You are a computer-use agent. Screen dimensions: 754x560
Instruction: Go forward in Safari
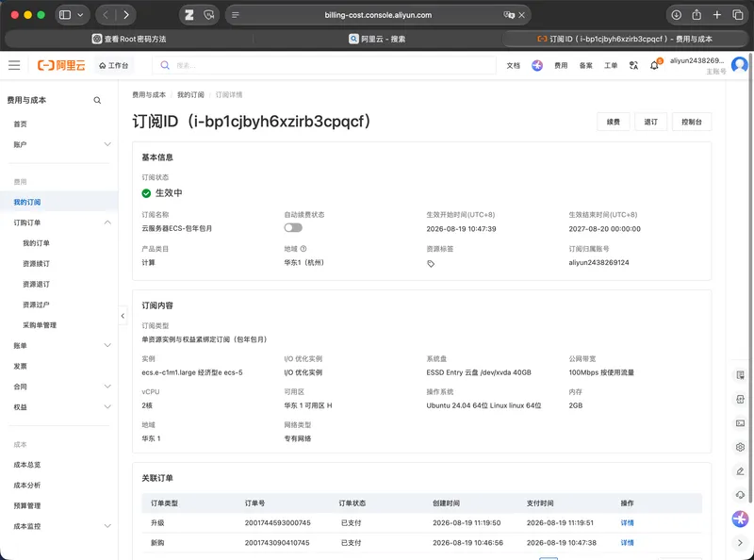pyautogui.click(x=126, y=15)
